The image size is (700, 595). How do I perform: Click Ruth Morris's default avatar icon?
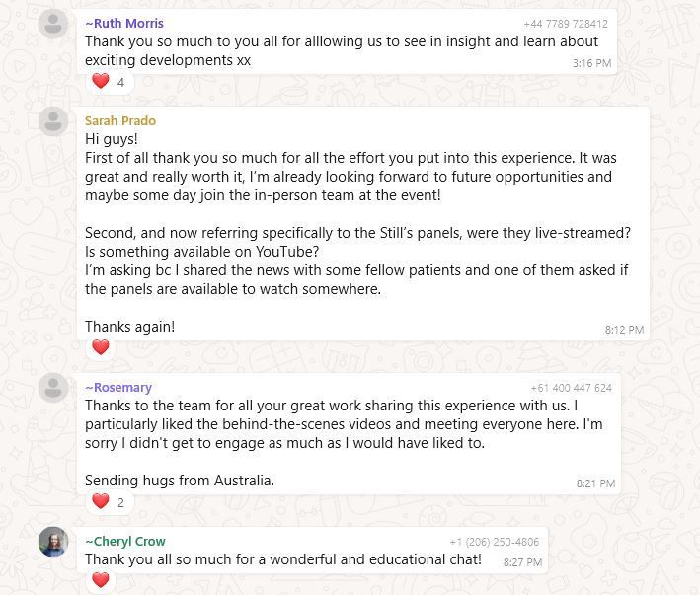point(52,23)
